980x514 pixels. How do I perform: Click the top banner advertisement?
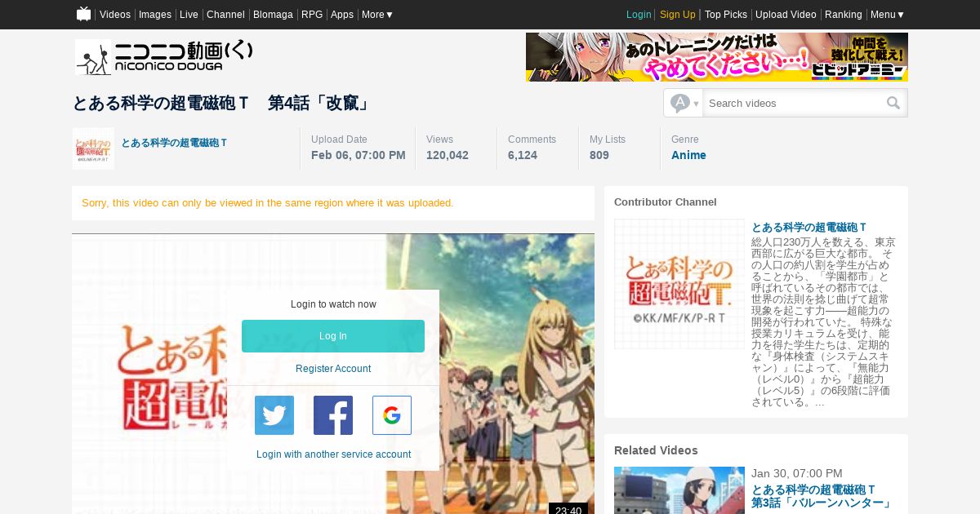pos(717,57)
